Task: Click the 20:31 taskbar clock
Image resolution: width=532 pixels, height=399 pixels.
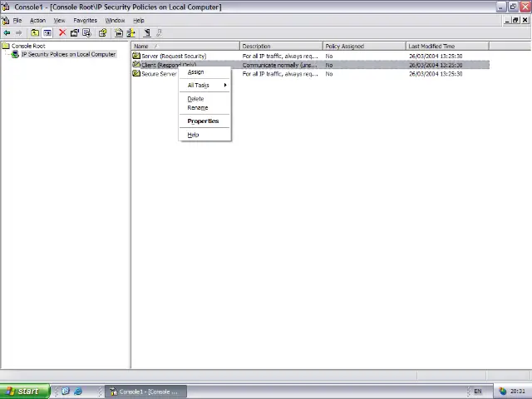Action: click(x=518, y=392)
